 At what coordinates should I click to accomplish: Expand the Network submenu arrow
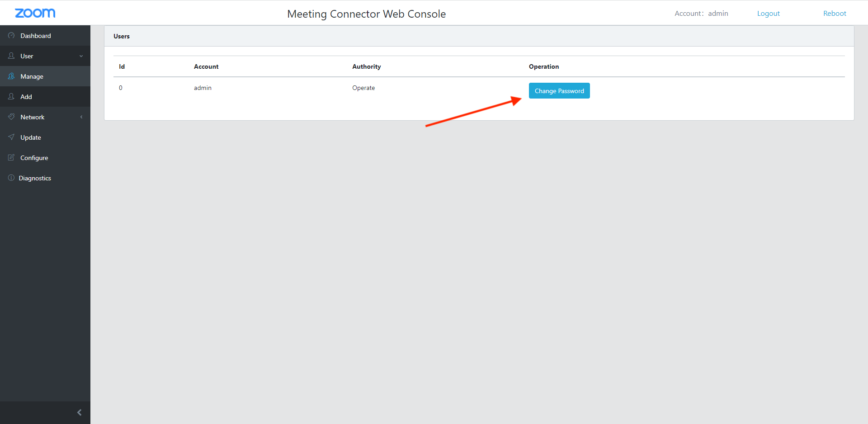pos(81,117)
